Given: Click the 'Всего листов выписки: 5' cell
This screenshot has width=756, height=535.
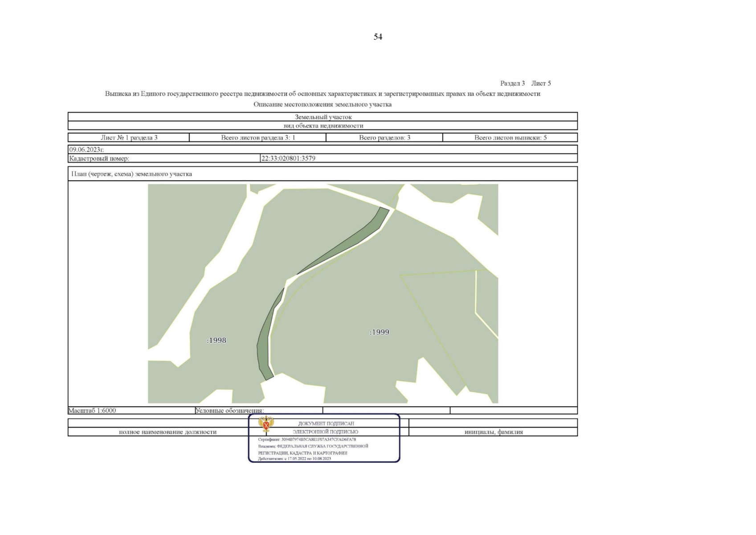Looking at the screenshot, I should tap(510, 137).
